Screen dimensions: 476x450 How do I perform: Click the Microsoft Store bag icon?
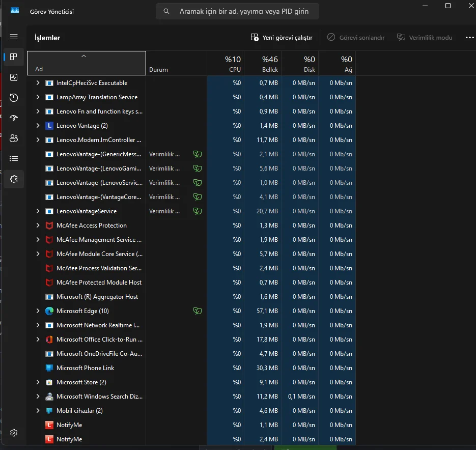click(x=49, y=382)
